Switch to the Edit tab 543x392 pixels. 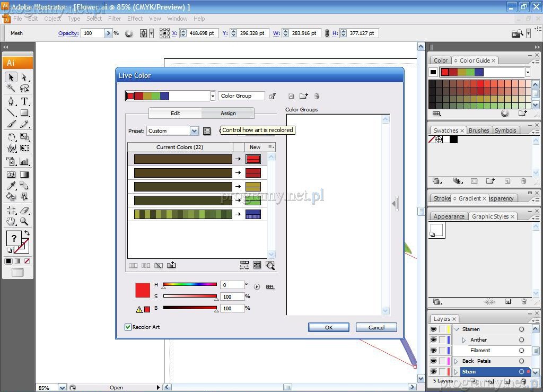[x=175, y=113]
